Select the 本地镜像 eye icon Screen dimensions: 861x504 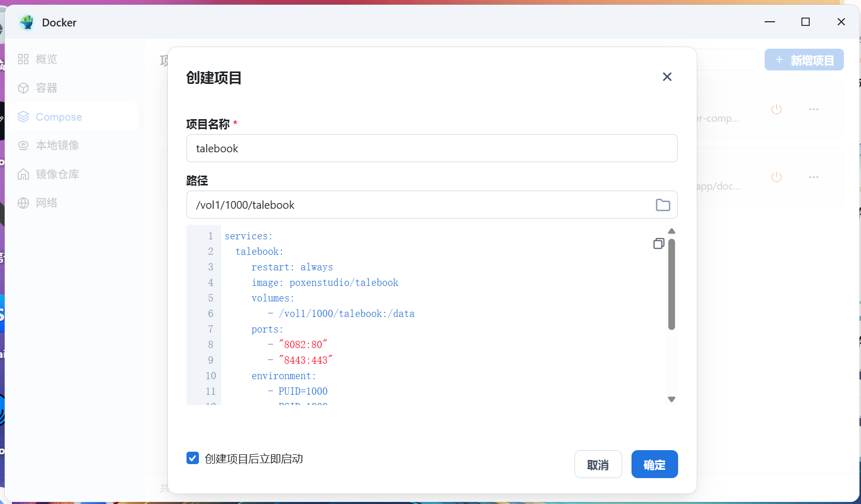pos(23,145)
